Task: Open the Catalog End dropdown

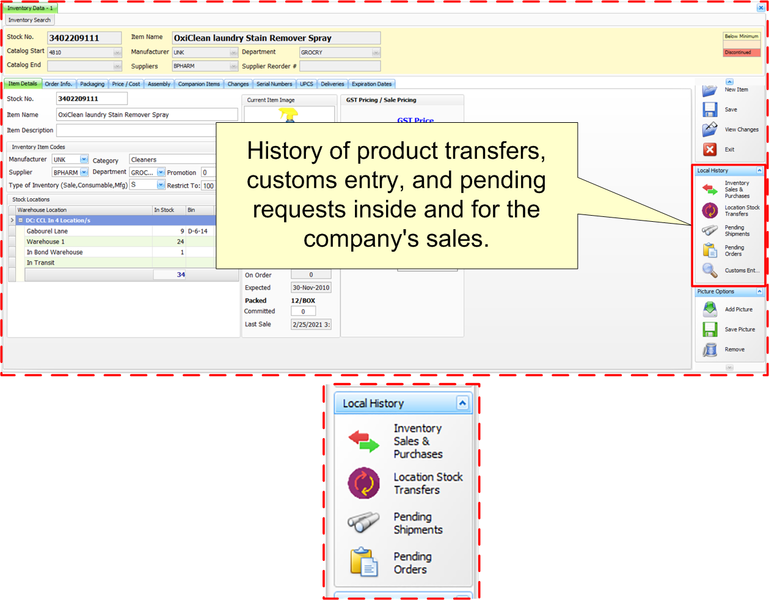Action: tap(117, 66)
